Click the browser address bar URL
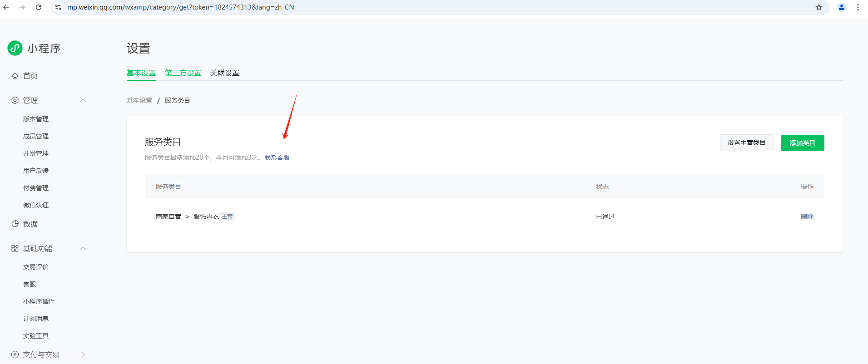 pyautogui.click(x=181, y=7)
